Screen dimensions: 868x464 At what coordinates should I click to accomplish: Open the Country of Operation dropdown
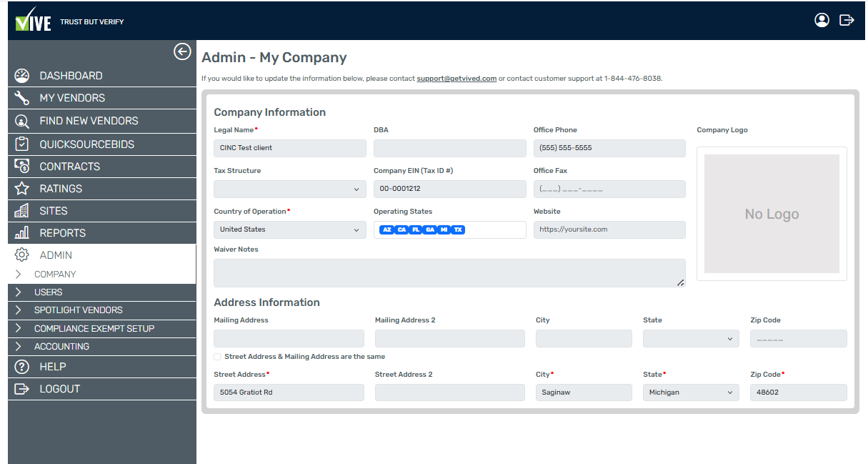pyautogui.click(x=290, y=230)
